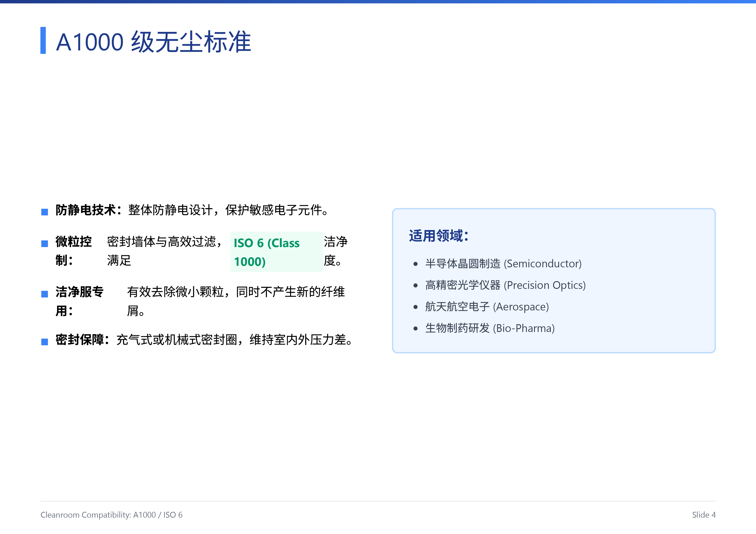Click the text '洁净度。'
Viewport: 756px width, 534px height.
pos(336,251)
